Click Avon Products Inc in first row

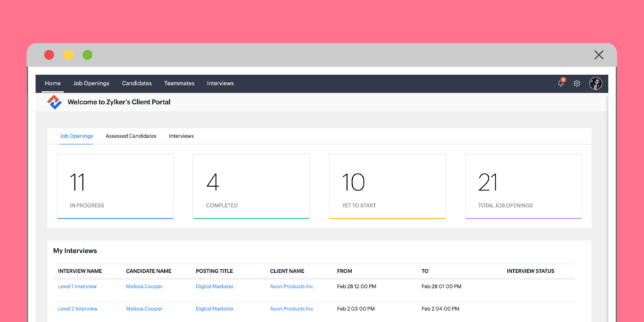click(x=292, y=286)
